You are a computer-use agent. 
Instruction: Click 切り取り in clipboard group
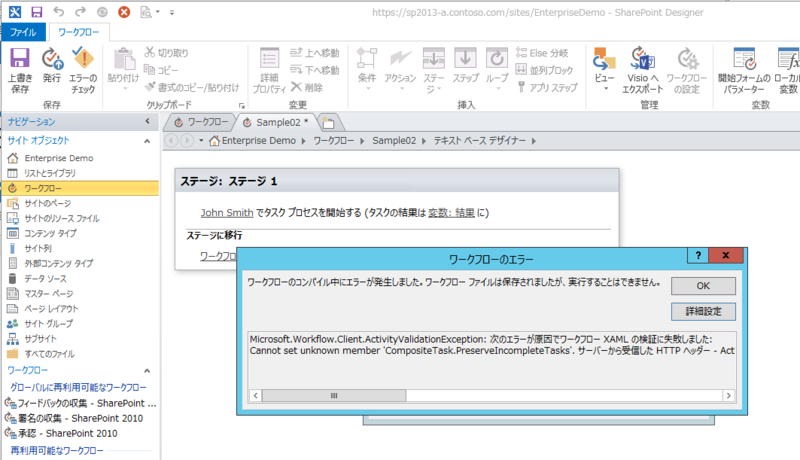166,53
